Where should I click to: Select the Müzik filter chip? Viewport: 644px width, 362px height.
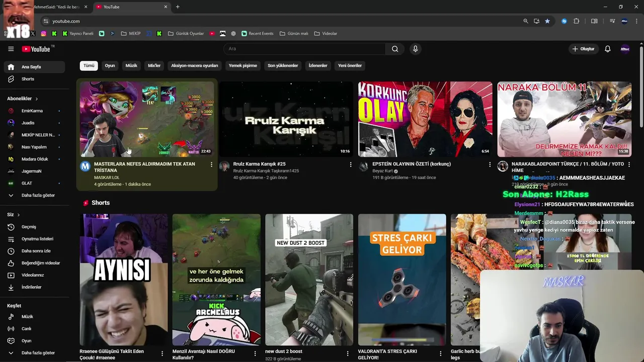tap(131, 65)
